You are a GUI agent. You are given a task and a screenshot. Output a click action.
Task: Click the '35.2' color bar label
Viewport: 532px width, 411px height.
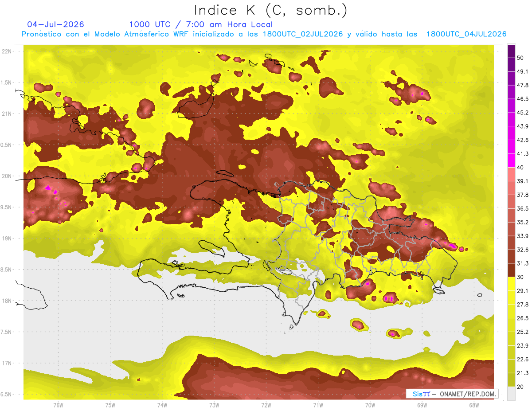[522, 222]
